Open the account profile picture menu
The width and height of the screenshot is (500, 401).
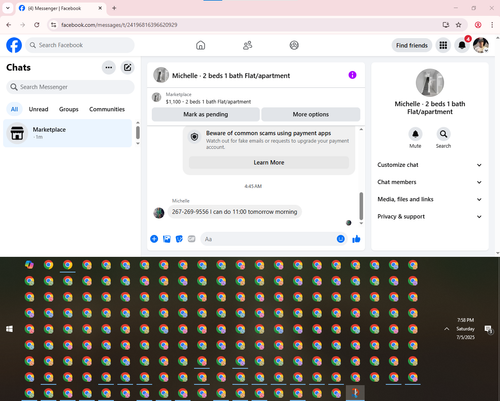(x=481, y=45)
